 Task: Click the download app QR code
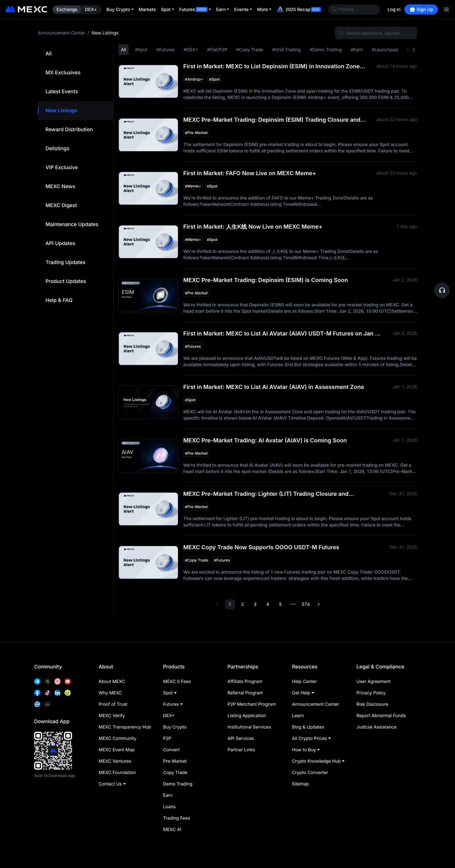coord(53,750)
